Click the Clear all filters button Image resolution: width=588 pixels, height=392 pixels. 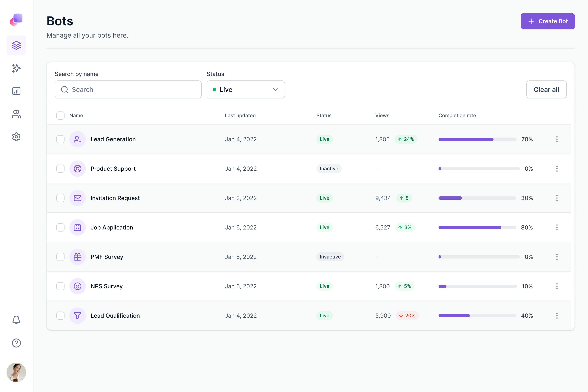tap(546, 89)
